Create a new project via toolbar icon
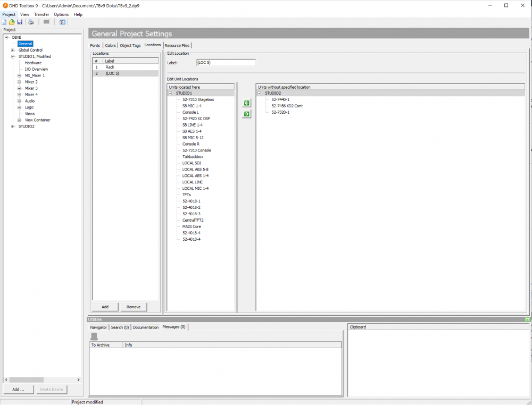This screenshot has height=405, width=532. pos(4,22)
